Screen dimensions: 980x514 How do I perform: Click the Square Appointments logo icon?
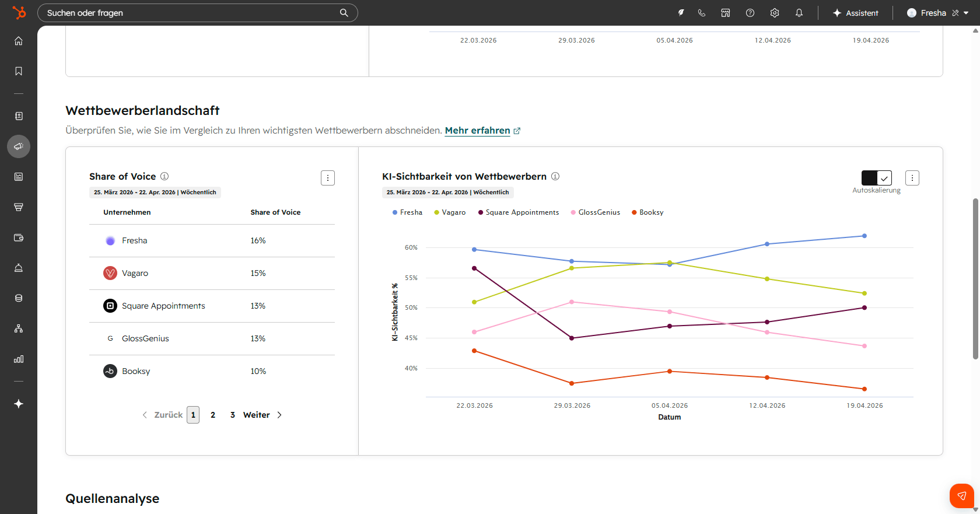(x=110, y=306)
